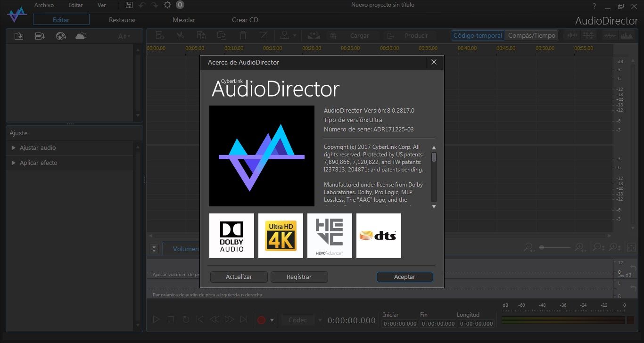Click the Registrar button
644x343 pixels.
click(x=299, y=277)
